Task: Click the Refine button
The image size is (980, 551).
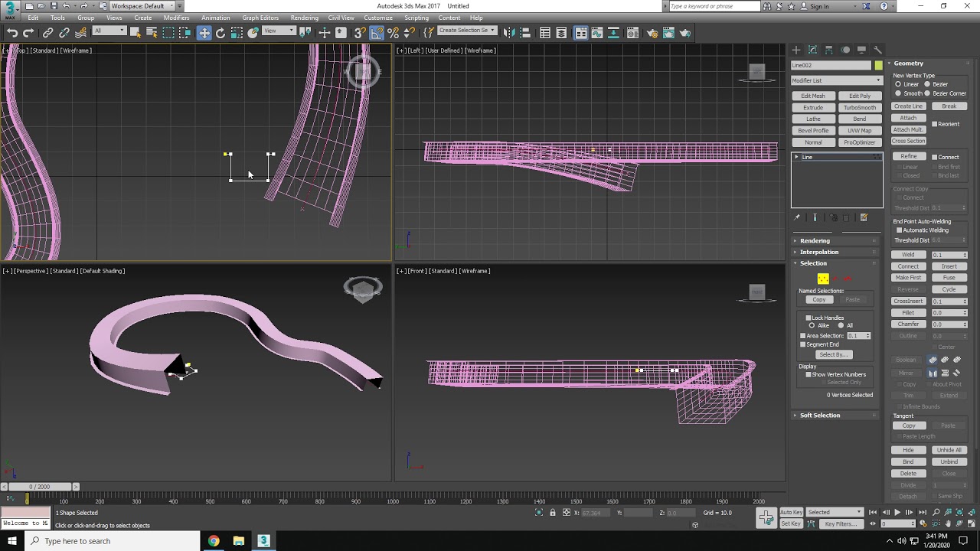Action: point(909,157)
